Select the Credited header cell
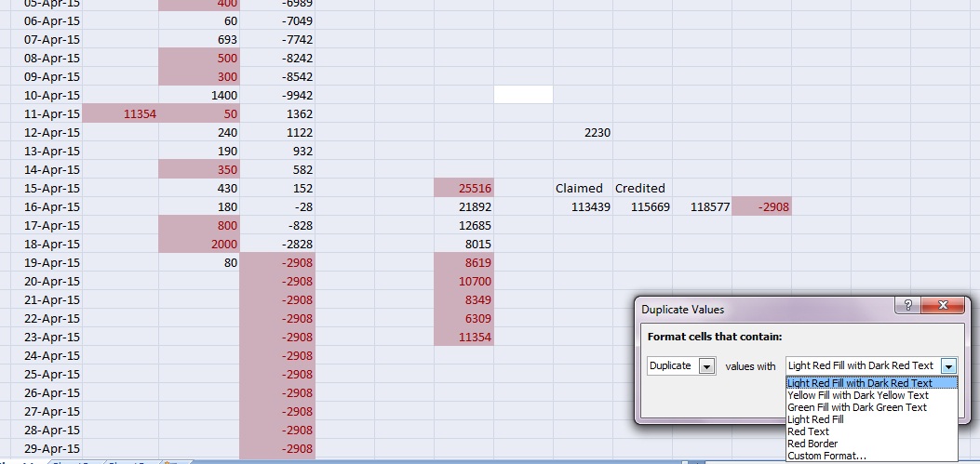Viewport: 980px width, 464px height. tap(639, 188)
